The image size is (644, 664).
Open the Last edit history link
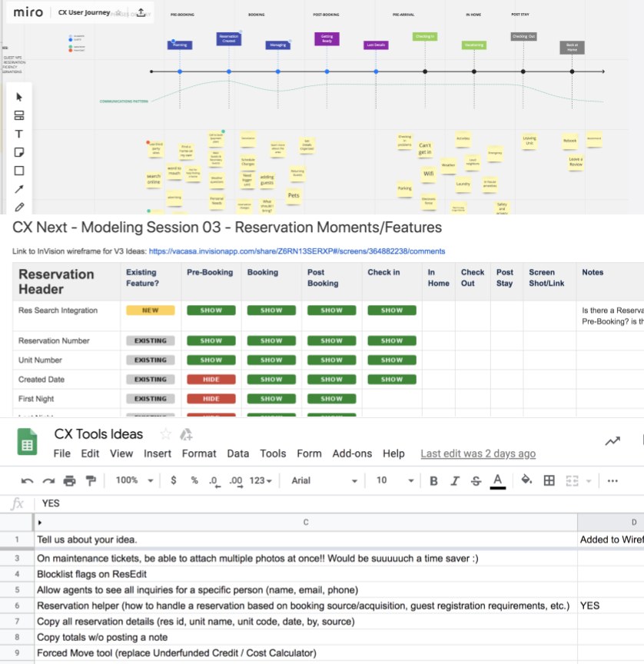pos(478,453)
